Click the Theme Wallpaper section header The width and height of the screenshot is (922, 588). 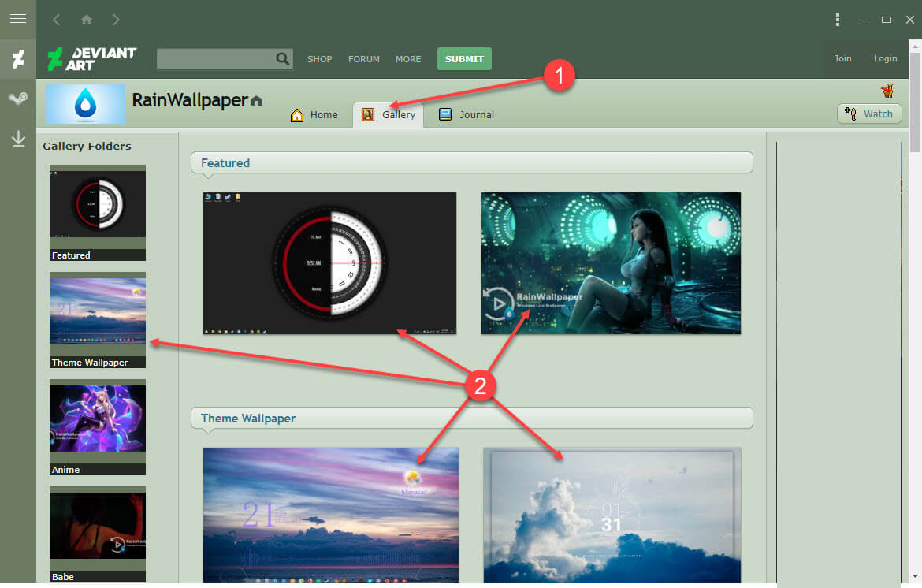(x=471, y=418)
